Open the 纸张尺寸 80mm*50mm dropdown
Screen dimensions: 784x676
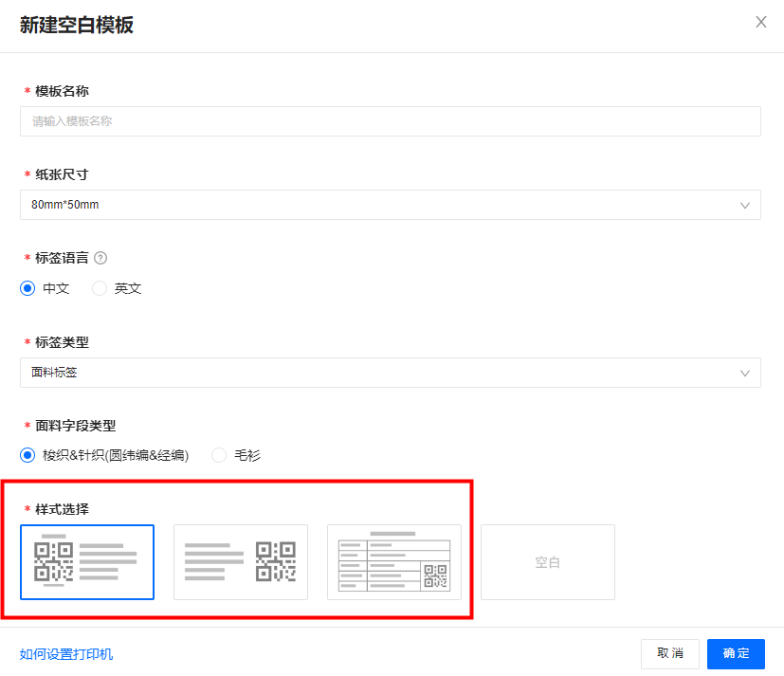coord(390,205)
